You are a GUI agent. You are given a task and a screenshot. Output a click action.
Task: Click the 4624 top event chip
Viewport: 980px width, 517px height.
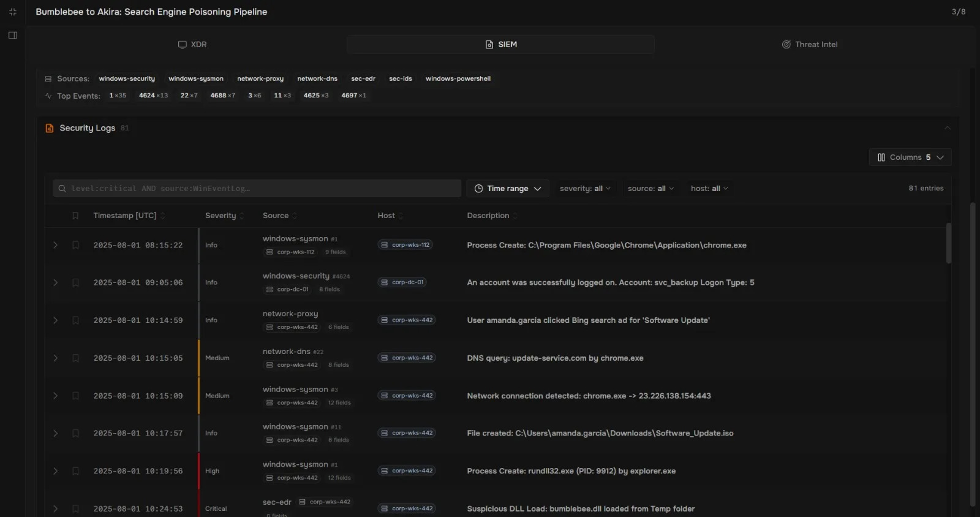click(x=153, y=96)
